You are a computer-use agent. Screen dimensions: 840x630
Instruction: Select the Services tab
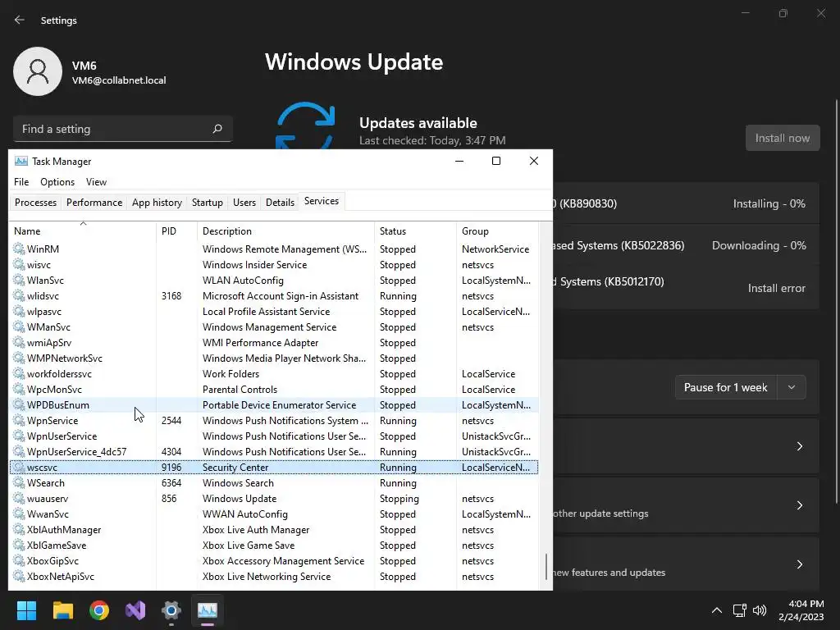(322, 201)
